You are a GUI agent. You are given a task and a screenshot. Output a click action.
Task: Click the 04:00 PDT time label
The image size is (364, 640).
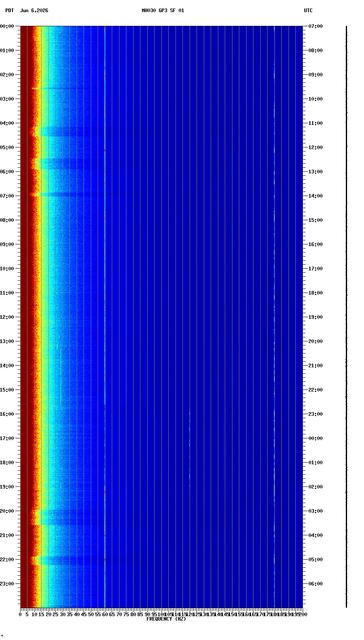[x=7, y=123]
